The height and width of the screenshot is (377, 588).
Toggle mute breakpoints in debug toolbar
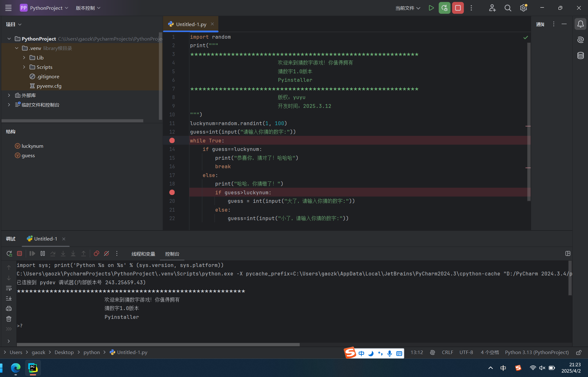tap(106, 253)
